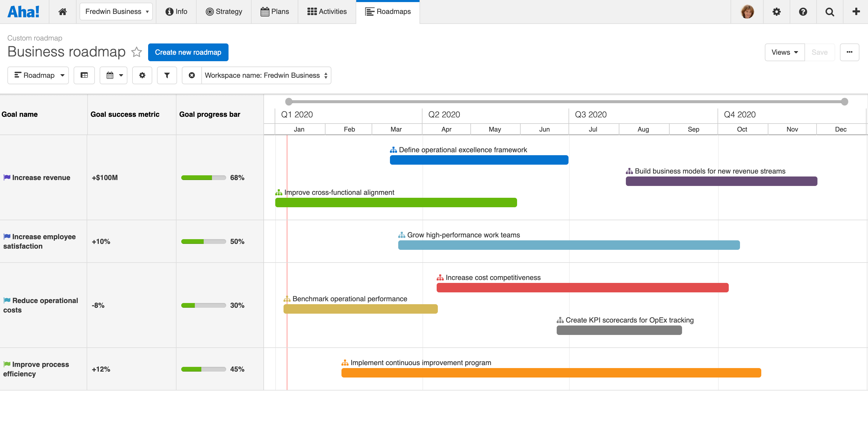
Task: Star the Business roadmap as favorite
Action: click(137, 52)
